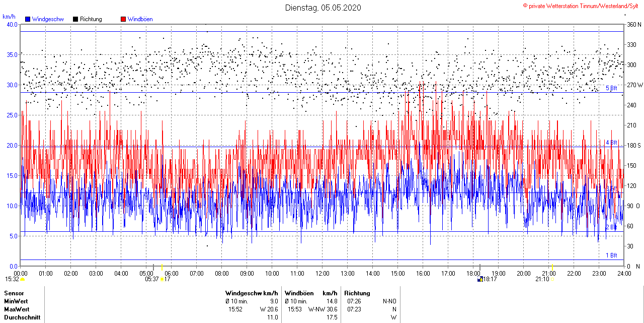
Task: Click the 15.0 value on the speed axis
Action: [x=12, y=175]
